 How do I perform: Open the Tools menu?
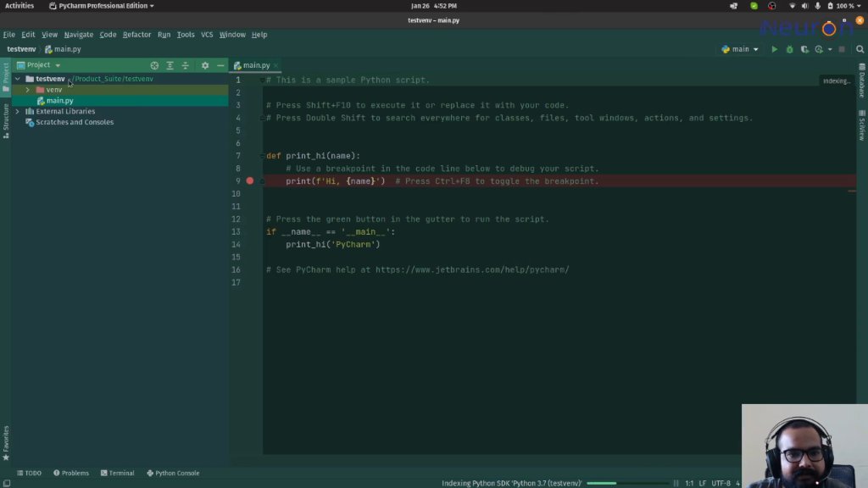(x=186, y=34)
